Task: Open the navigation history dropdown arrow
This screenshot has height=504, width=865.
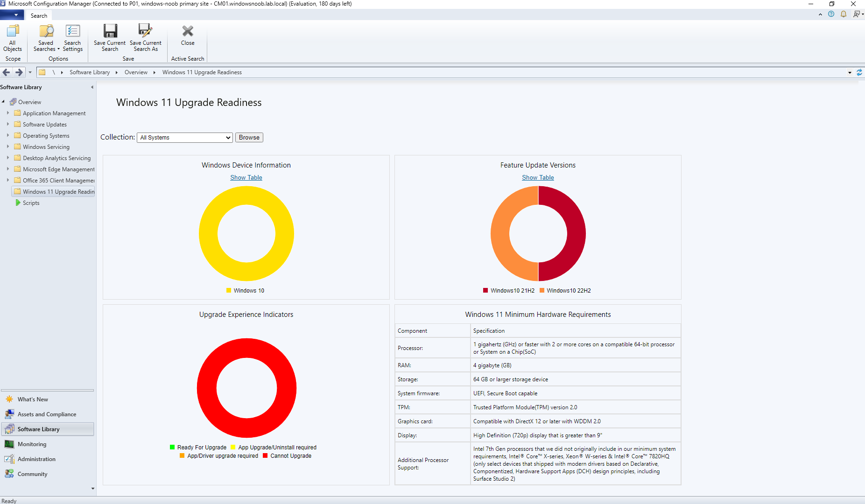Action: point(30,72)
